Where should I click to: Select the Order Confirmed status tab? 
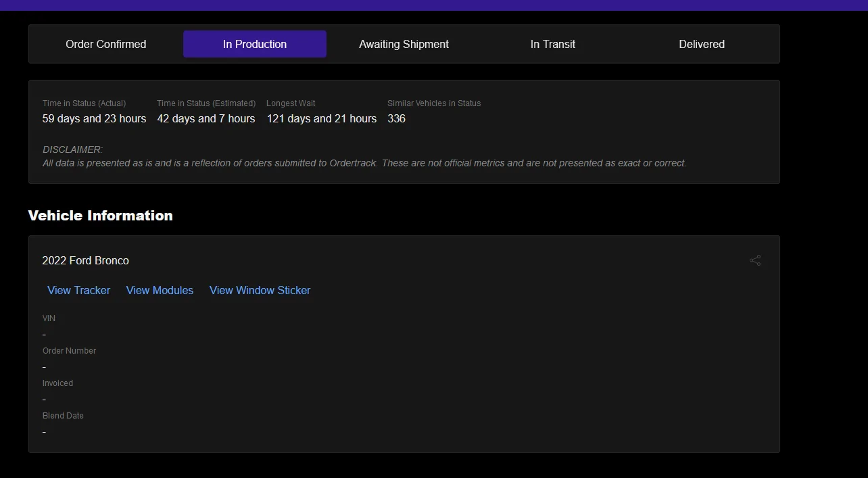click(x=106, y=44)
